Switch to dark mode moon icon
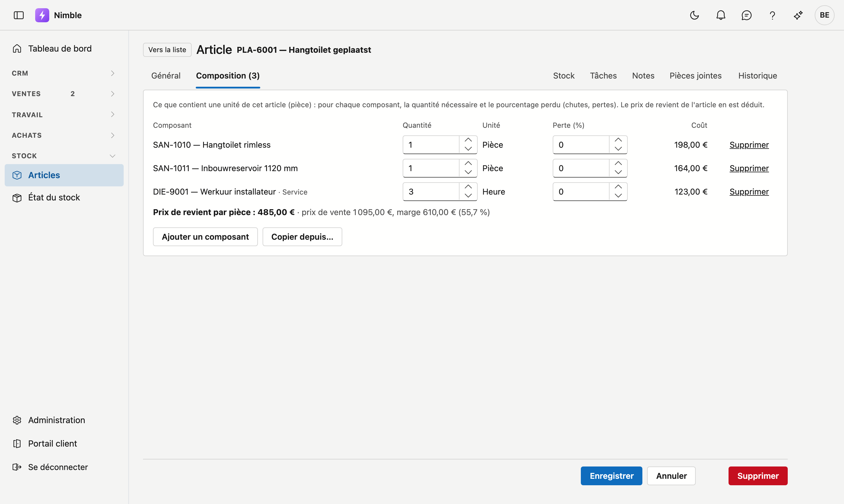 (x=695, y=15)
